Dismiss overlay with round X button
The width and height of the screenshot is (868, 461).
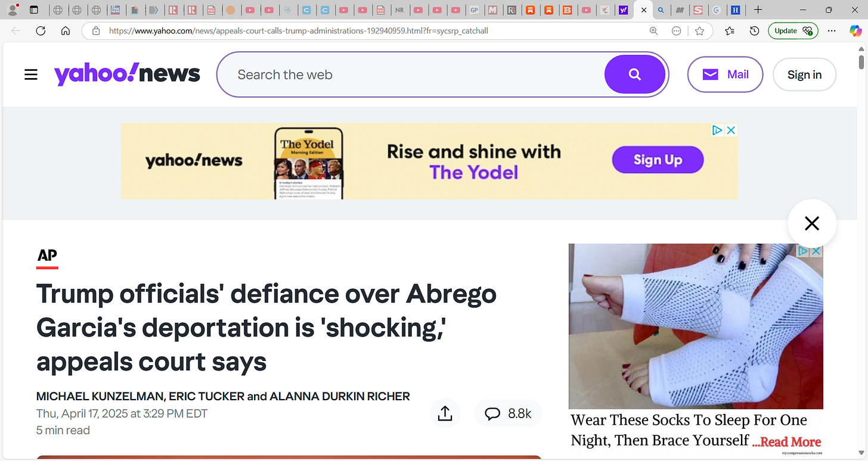(x=812, y=223)
